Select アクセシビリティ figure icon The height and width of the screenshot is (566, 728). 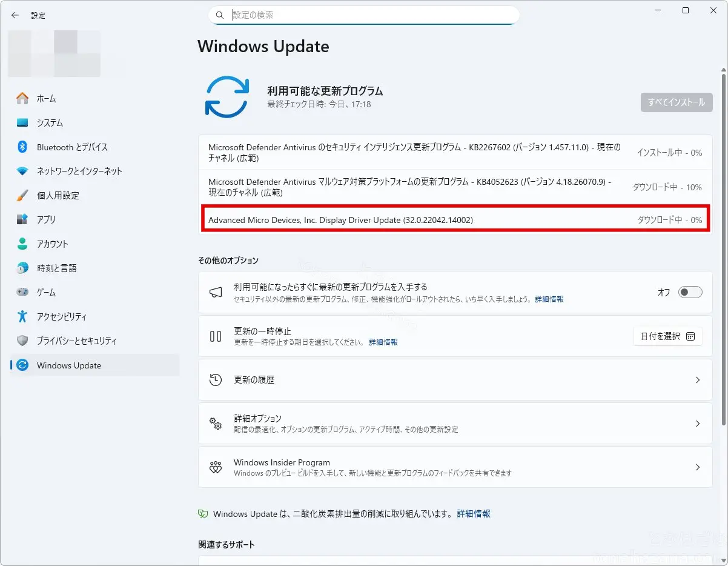coord(22,316)
